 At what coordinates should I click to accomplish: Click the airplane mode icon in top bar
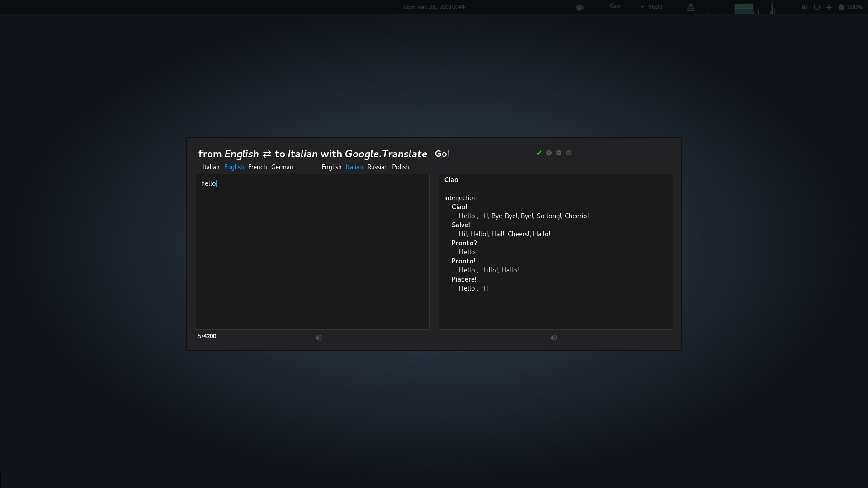(829, 7)
